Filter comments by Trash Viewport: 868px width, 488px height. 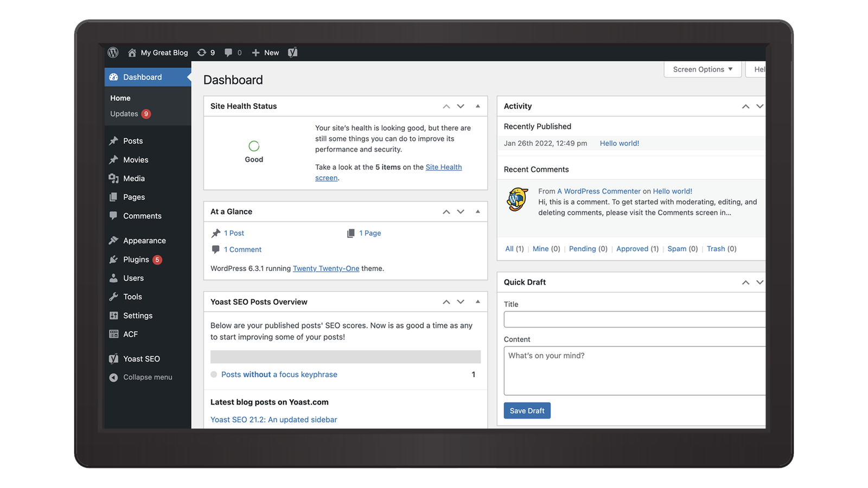coord(716,249)
